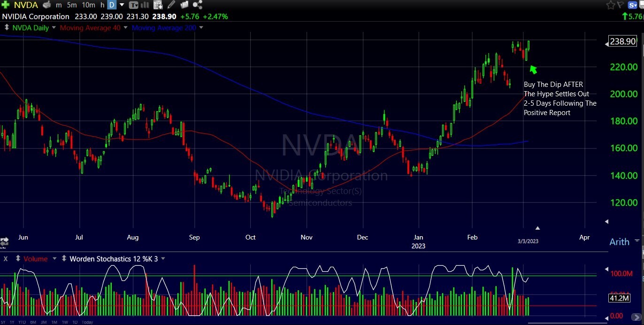Open the add-indicator grid plus icon
Screen dimensions: 644x325
[x=158, y=5]
